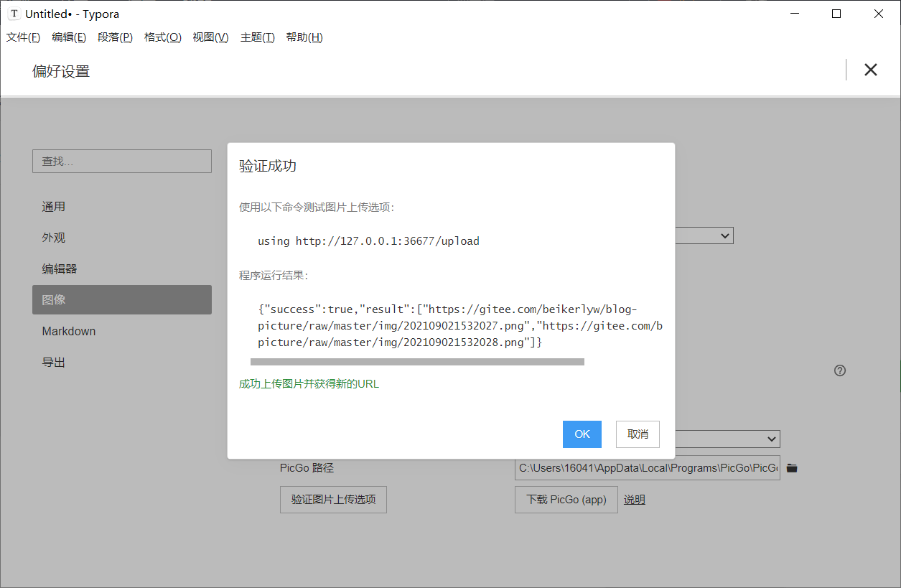Viewport: 901px width, 588px height.
Task: Minimize the Typora window
Action: click(794, 14)
